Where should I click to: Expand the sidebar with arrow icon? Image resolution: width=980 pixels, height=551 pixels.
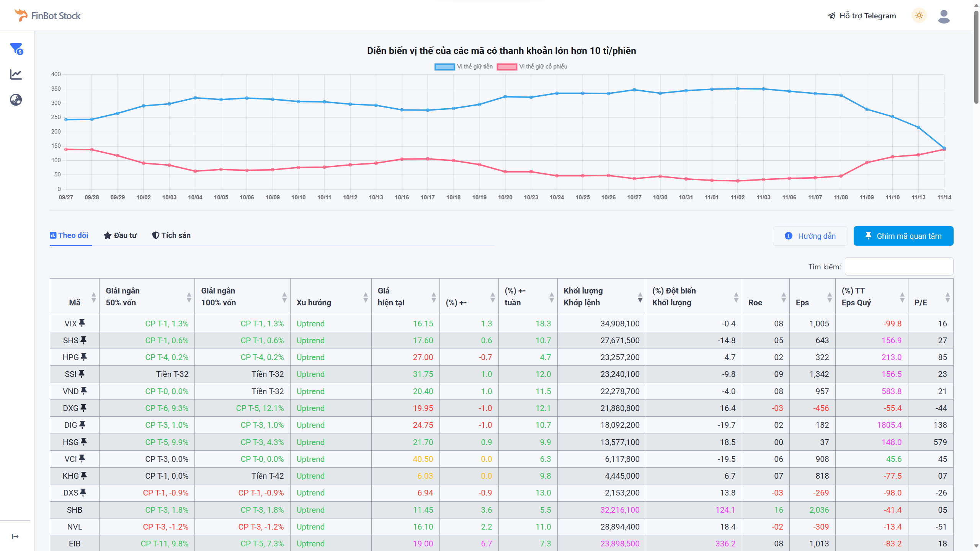15,536
